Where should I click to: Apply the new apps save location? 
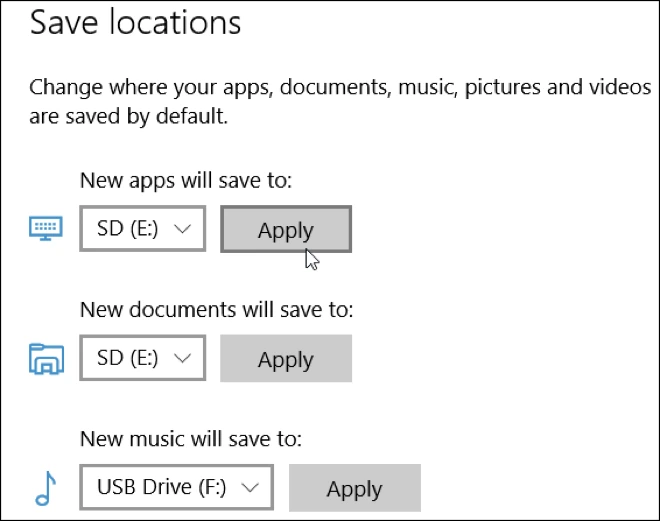286,230
